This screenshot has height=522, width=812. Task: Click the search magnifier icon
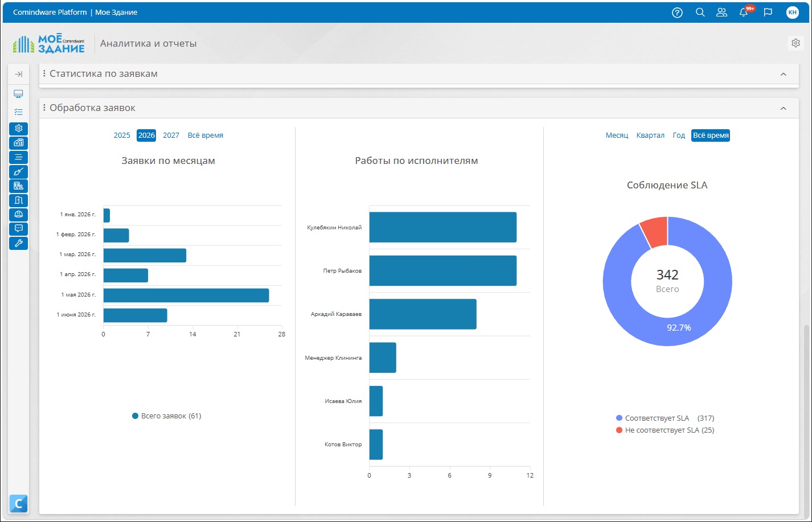700,13
